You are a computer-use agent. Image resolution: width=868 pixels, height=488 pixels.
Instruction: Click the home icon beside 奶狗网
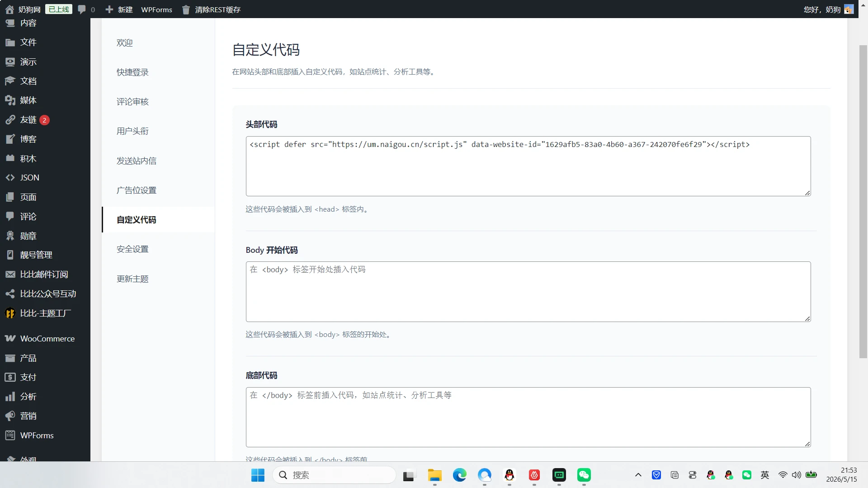pyautogui.click(x=9, y=9)
